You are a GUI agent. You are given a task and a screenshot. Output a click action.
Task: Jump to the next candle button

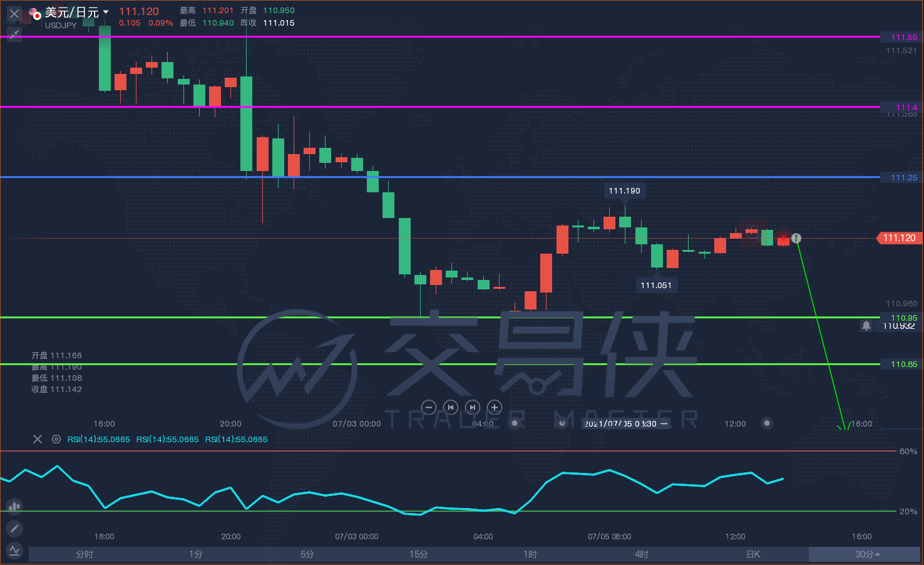tap(473, 407)
